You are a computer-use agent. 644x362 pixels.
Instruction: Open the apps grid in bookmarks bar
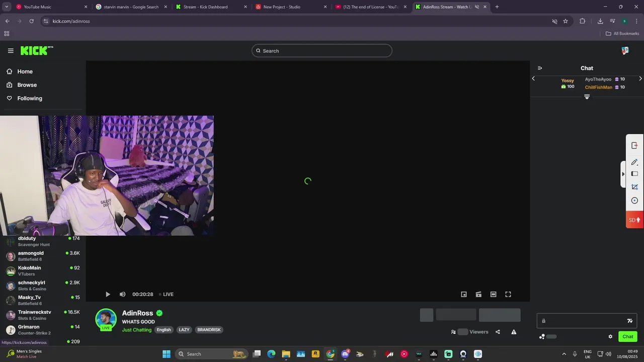pyautogui.click(x=7, y=34)
